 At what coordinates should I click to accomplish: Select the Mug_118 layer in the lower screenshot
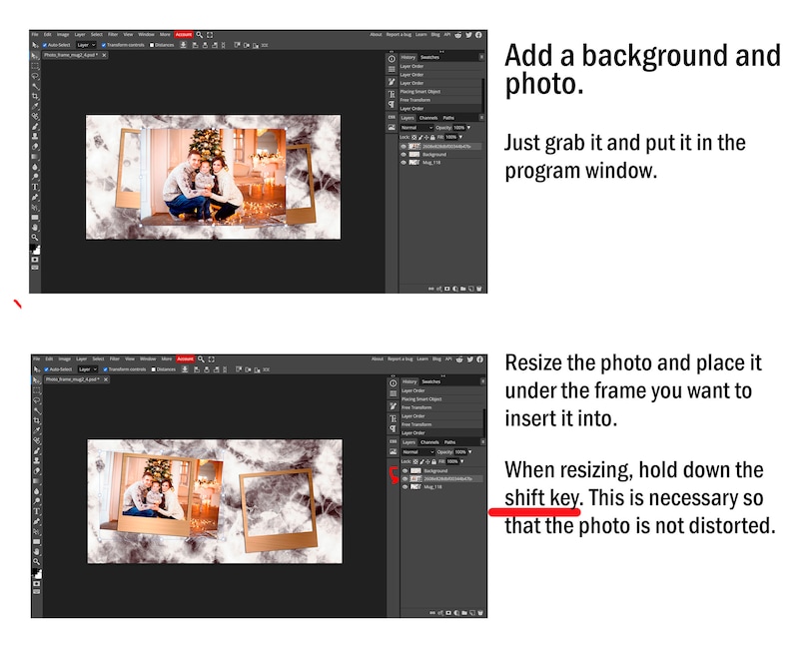click(x=443, y=487)
